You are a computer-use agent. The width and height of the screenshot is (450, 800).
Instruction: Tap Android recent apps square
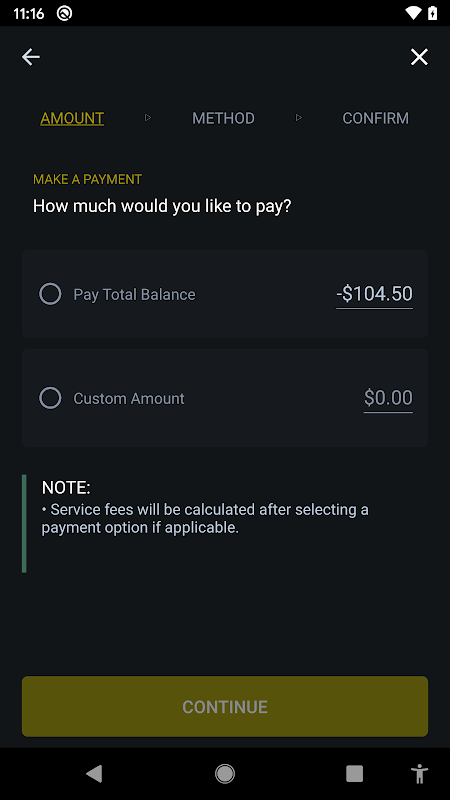355,773
